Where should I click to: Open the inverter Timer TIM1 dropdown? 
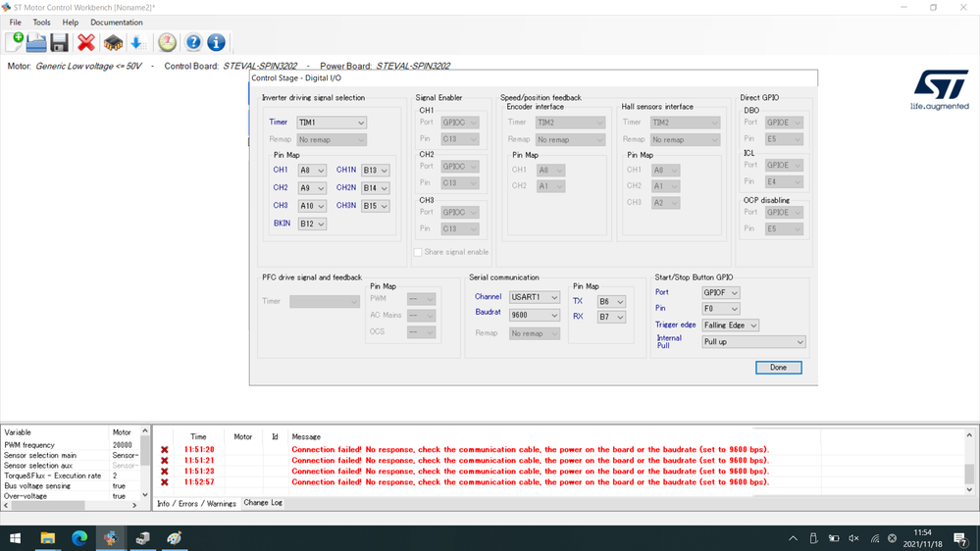[x=332, y=123]
